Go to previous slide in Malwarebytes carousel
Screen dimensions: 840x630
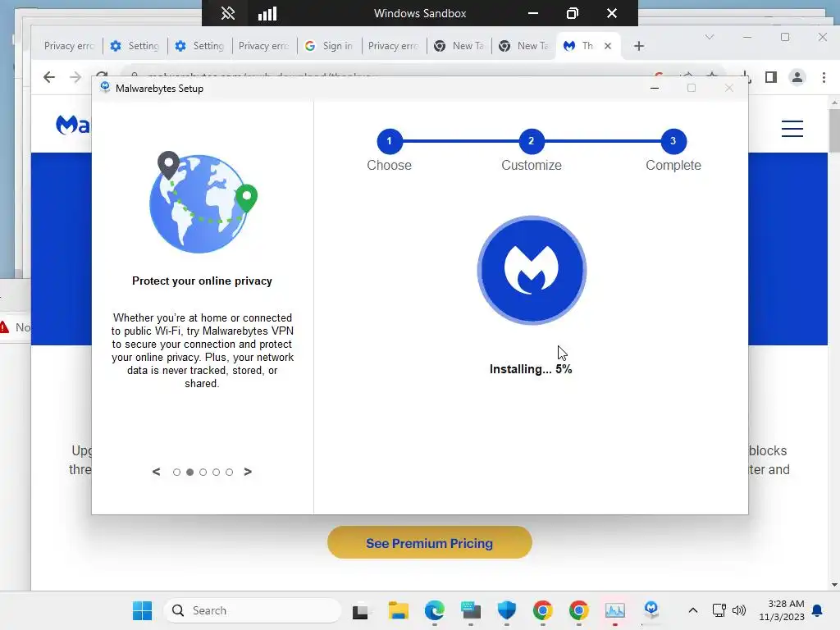(x=156, y=472)
